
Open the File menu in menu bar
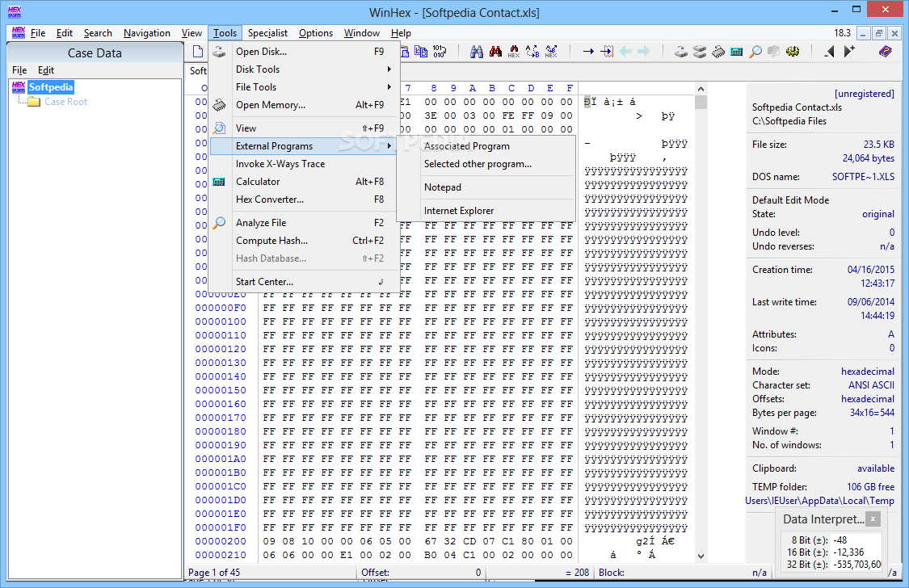38,33
